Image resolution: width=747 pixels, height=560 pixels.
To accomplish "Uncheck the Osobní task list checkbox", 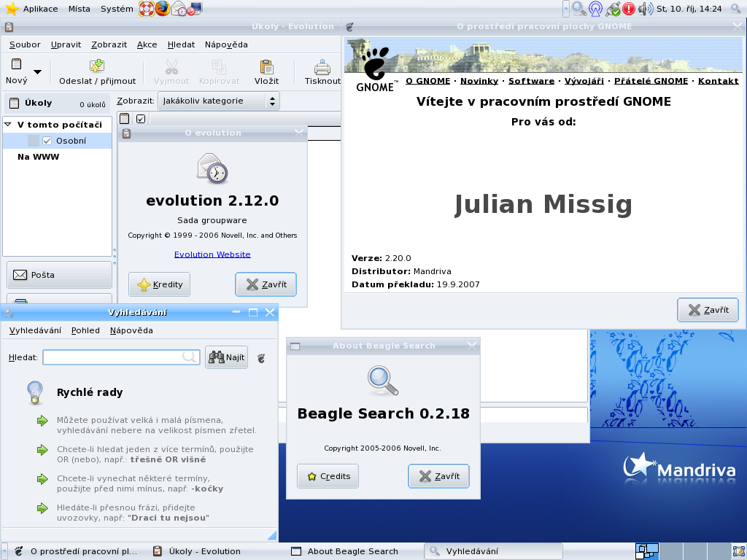I will (47, 141).
